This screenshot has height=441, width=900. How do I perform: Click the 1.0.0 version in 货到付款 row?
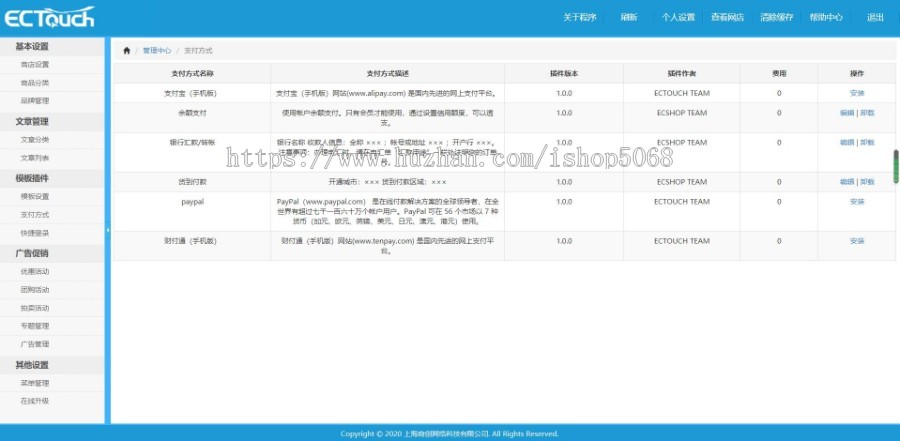(564, 182)
